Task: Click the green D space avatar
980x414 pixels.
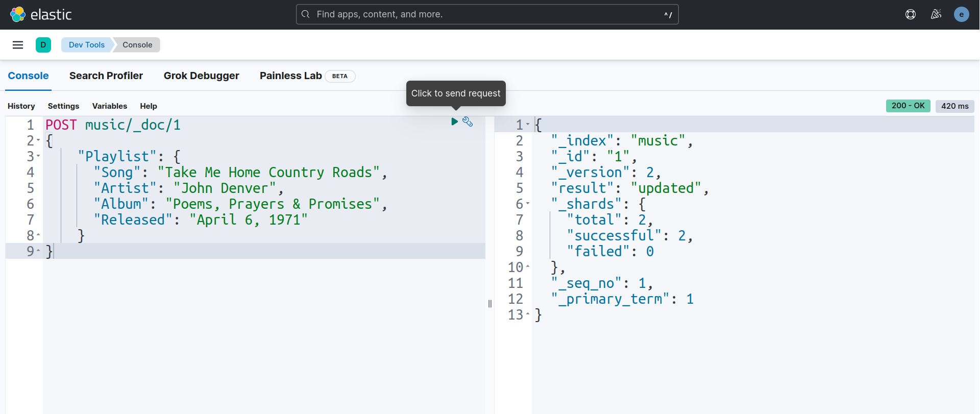Action: [43, 45]
